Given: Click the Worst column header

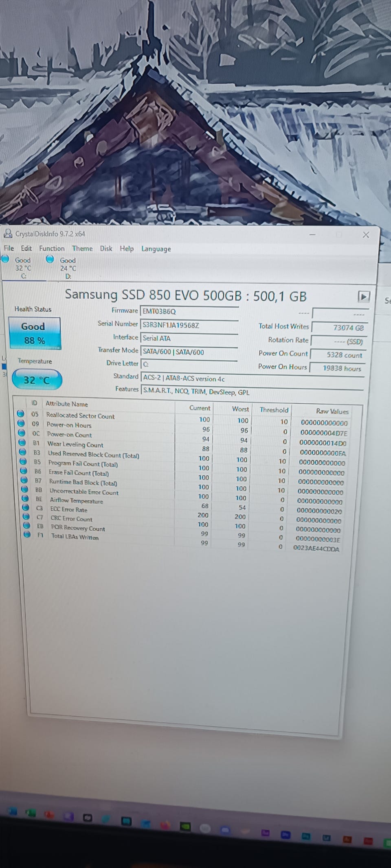Looking at the screenshot, I should pyautogui.click(x=240, y=409).
